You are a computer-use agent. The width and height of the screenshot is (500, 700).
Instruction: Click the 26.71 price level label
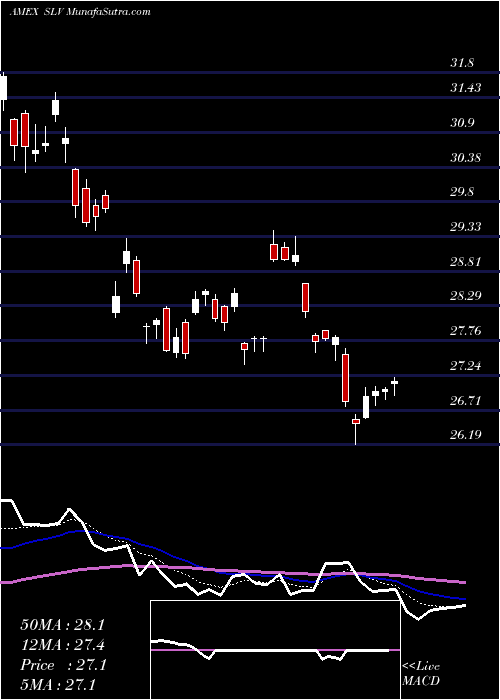466,400
